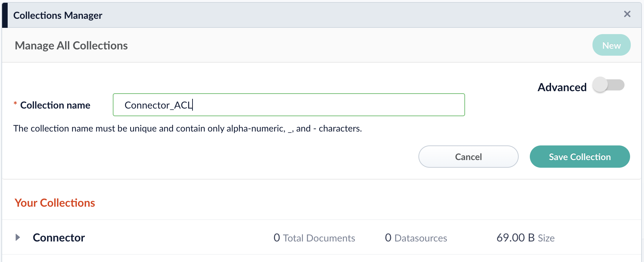Click the Collection name field label
Screen dimensions: 644x262
55,105
